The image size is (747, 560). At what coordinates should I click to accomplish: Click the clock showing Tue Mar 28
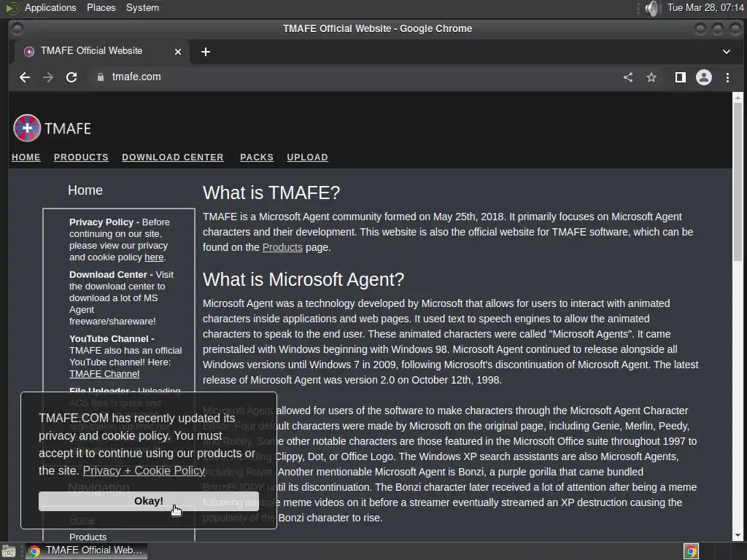tap(705, 7)
